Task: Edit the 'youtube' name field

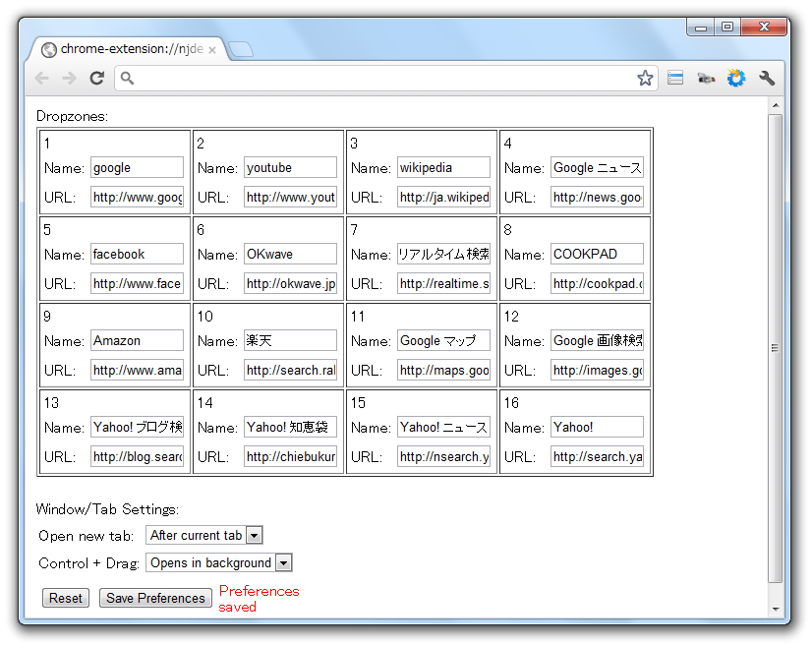Action: (x=291, y=167)
